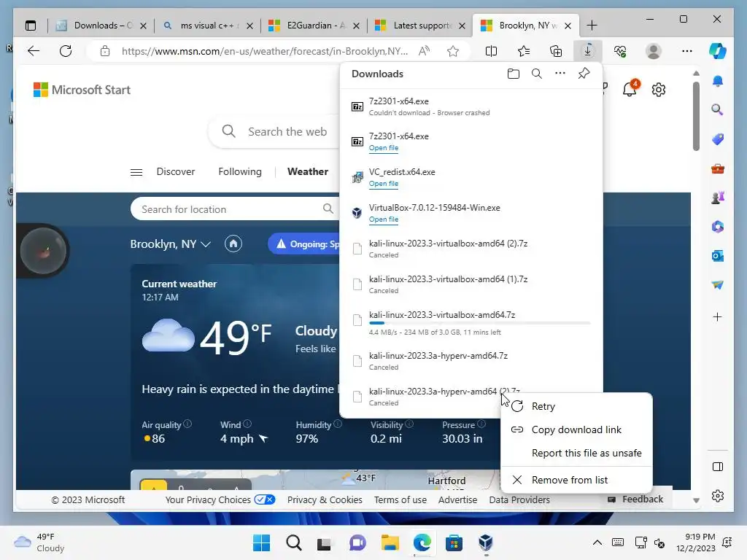Pin the Downloads panel
This screenshot has width=747, height=560.
pyautogui.click(x=584, y=74)
